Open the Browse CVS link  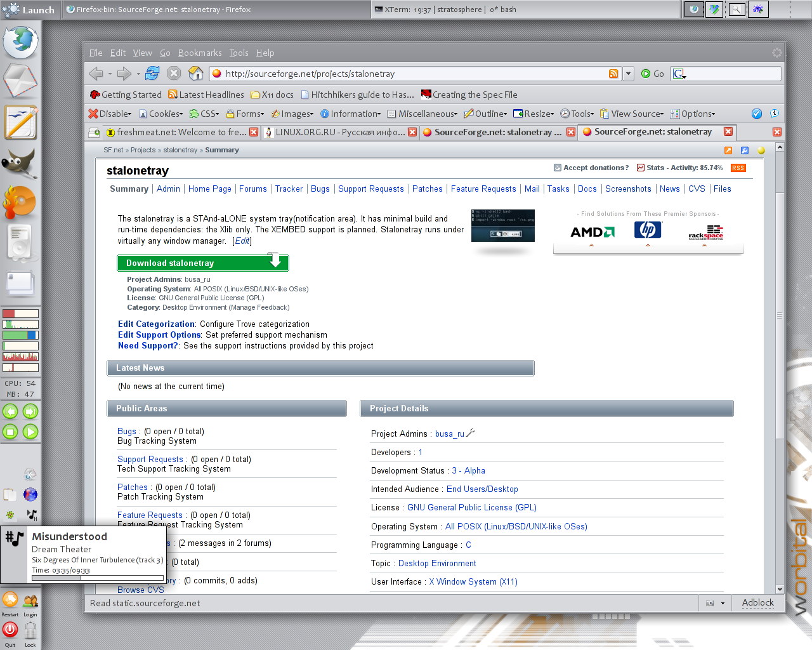tap(141, 590)
